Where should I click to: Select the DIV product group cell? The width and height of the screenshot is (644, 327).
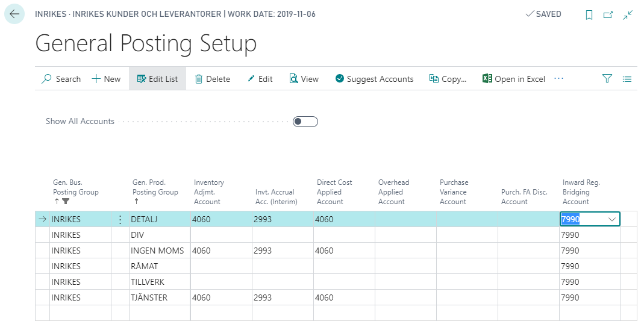pos(160,235)
